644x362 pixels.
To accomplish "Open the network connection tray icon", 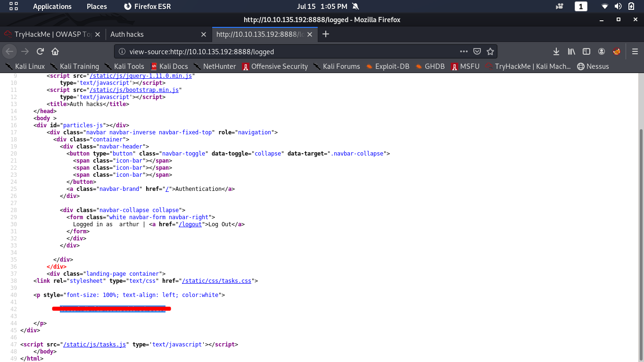I will click(605, 7).
